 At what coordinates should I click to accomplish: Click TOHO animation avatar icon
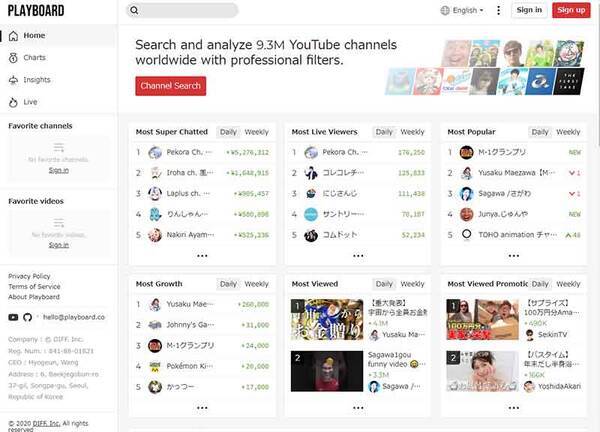pos(466,234)
